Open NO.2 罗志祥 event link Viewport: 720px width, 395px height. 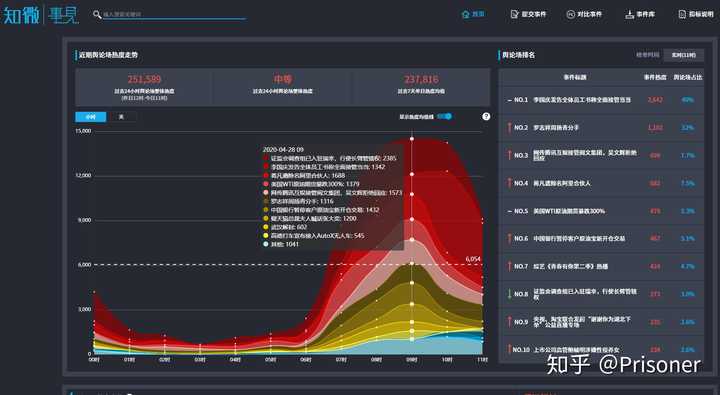556,128
